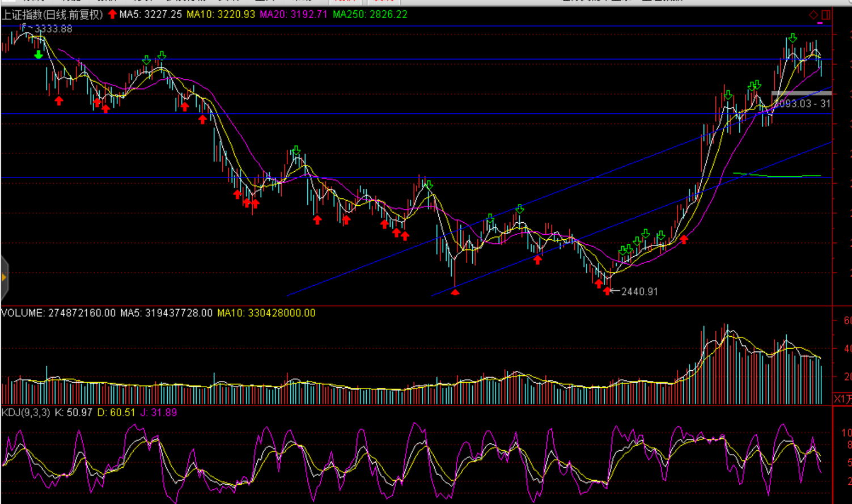This screenshot has height=504, width=852.
Task: Click the 3333.88 high price annotation
Action: 53,28
